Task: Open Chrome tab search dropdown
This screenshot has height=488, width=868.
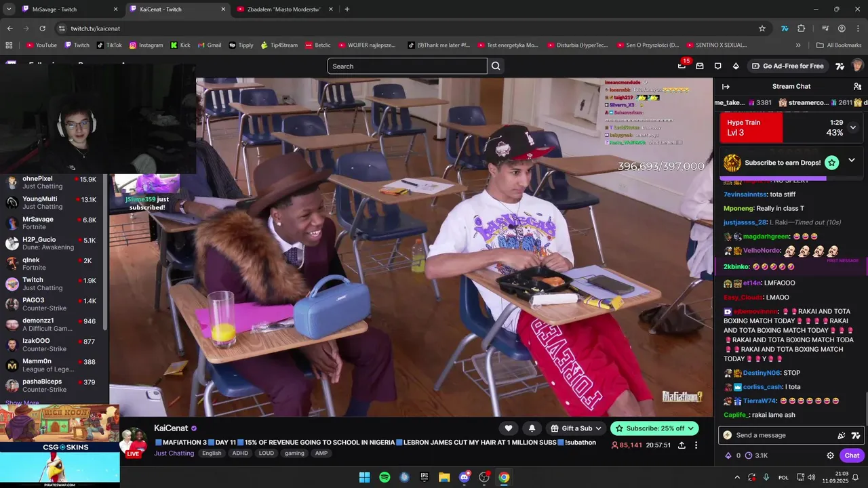Action: (9, 9)
